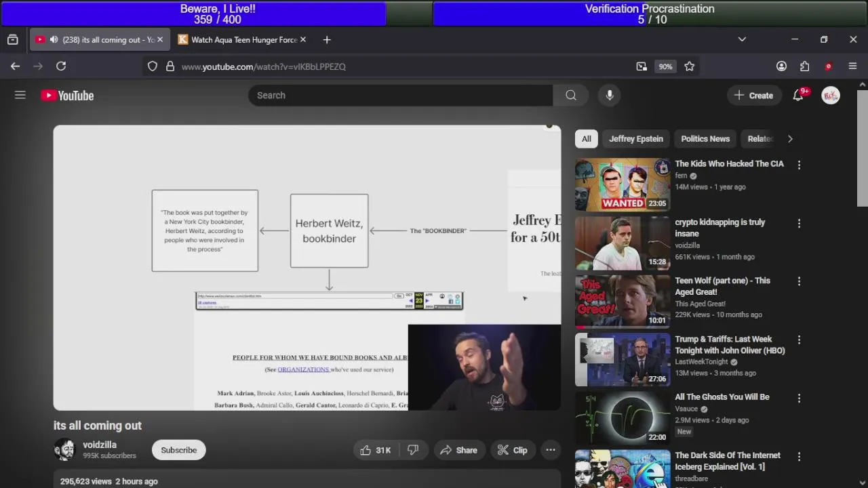Open the Firefox application menu
868x488 pixels.
pyautogui.click(x=853, y=66)
